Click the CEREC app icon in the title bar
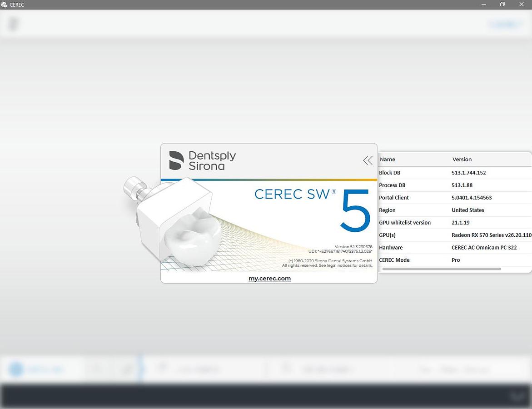The image size is (532, 409). [x=4, y=5]
